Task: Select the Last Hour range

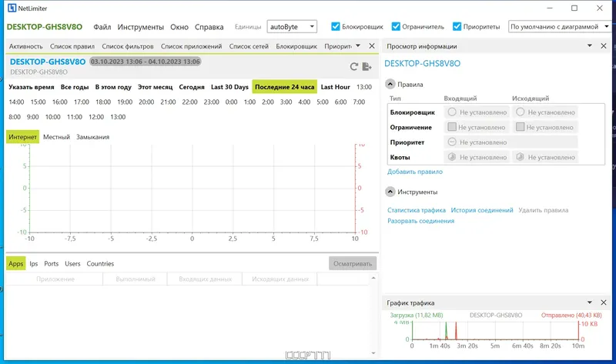Action: [x=335, y=87]
